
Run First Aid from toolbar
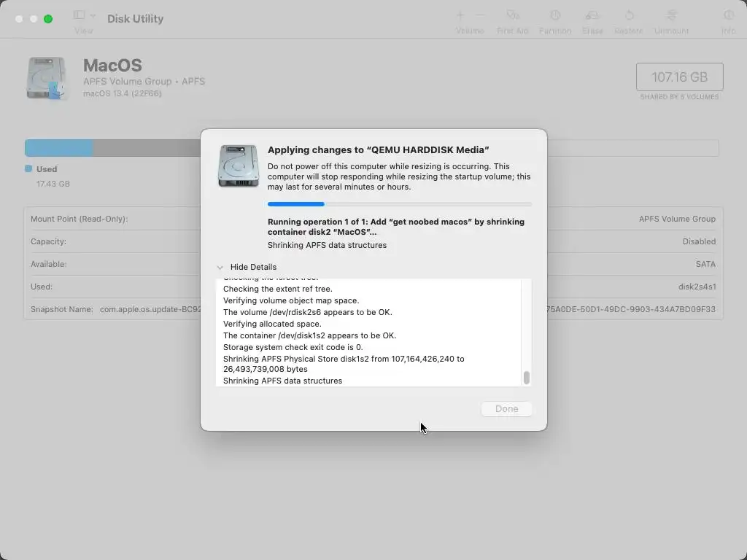[x=513, y=15]
